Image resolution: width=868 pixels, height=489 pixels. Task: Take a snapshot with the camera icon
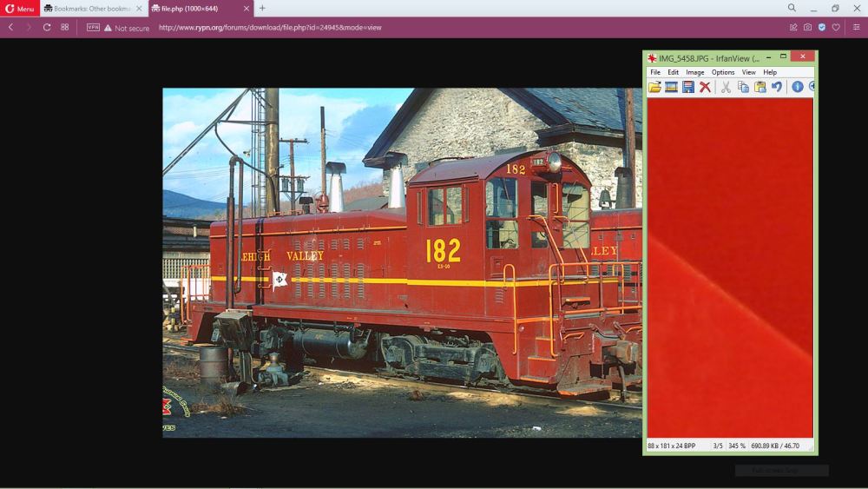pyautogui.click(x=807, y=27)
